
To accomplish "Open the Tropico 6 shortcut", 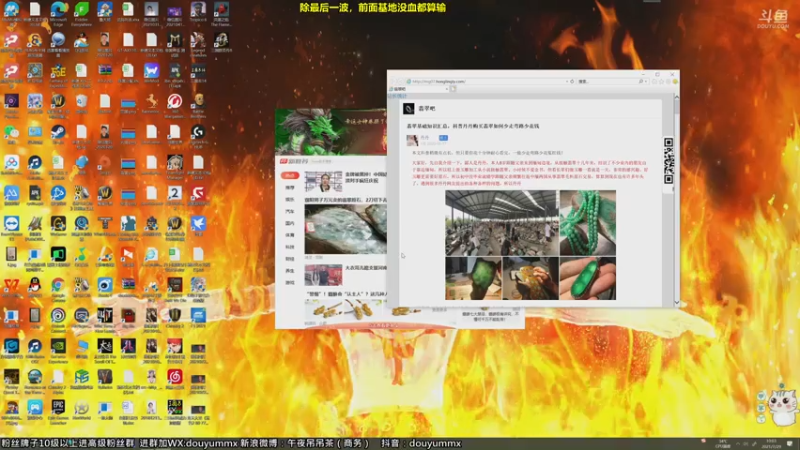I will pos(198,10).
